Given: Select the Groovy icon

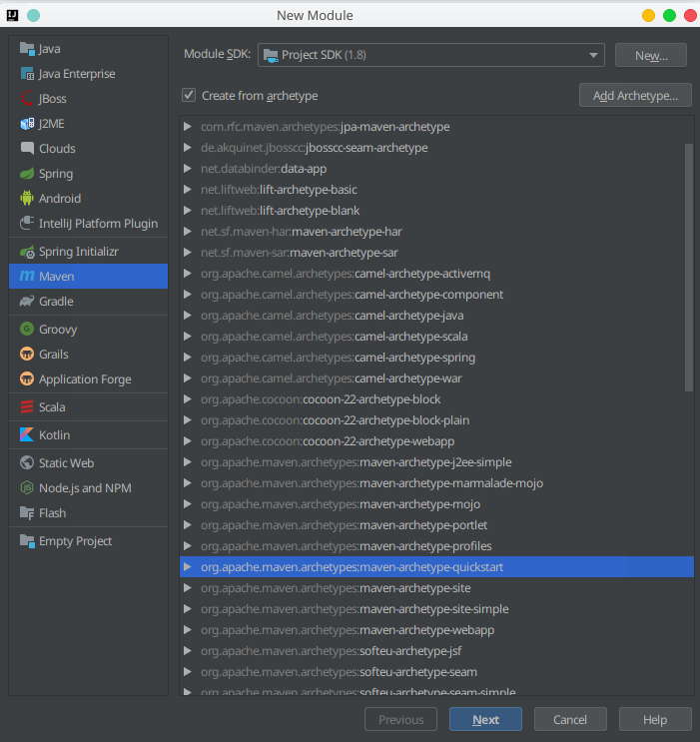Looking at the screenshot, I should tap(27, 330).
